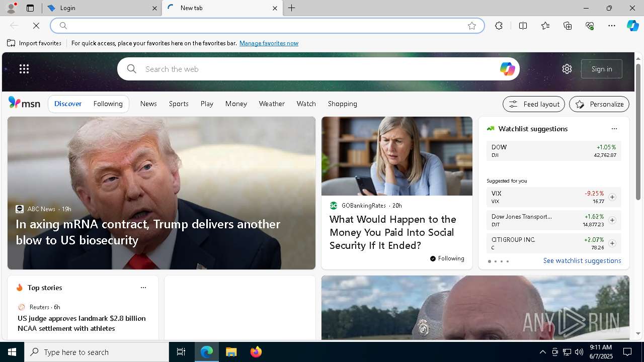Open the volume control in tray
Image resolution: width=644 pixels, height=362 pixels.
pos(579,352)
